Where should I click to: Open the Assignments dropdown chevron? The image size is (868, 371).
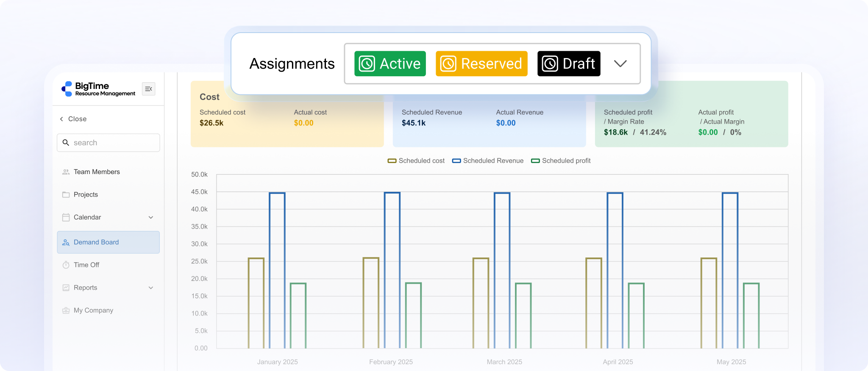point(620,64)
